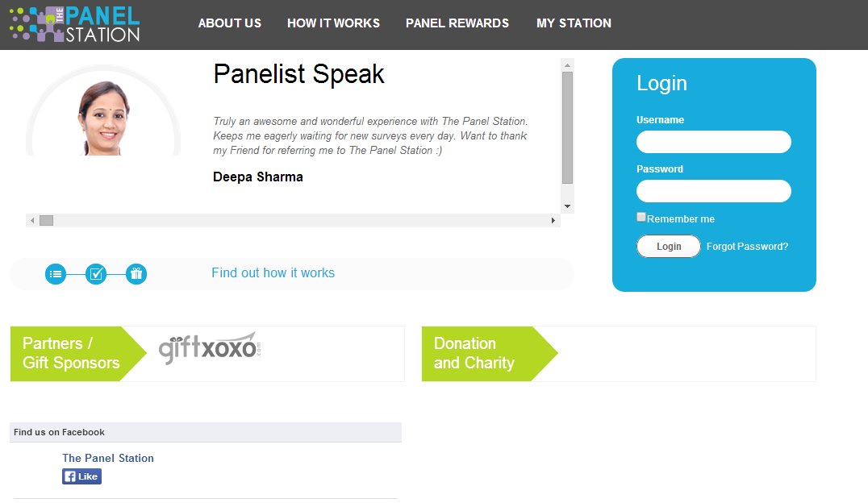Click the gift reward step icon
The height and width of the screenshot is (503, 868).
click(136, 274)
